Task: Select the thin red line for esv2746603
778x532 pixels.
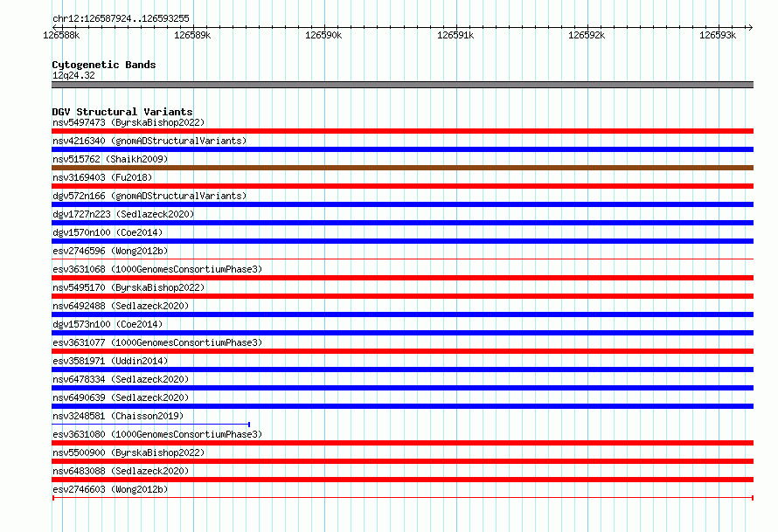Action: coord(402,497)
